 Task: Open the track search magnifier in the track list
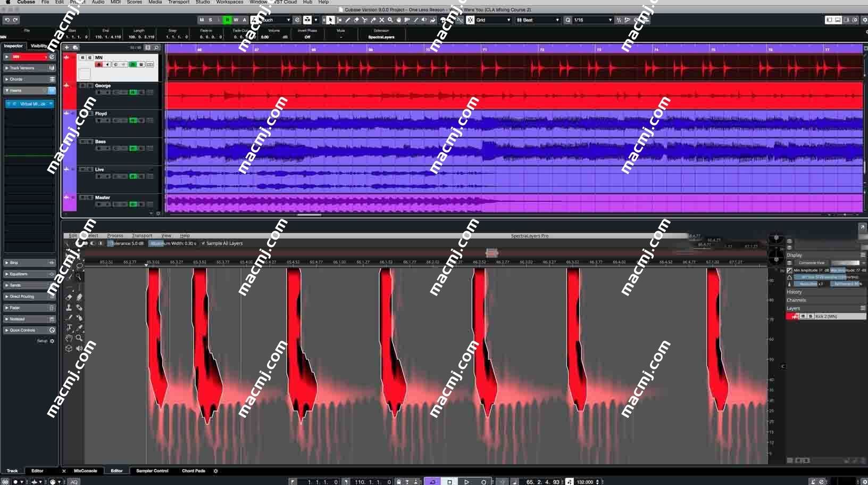click(x=156, y=47)
